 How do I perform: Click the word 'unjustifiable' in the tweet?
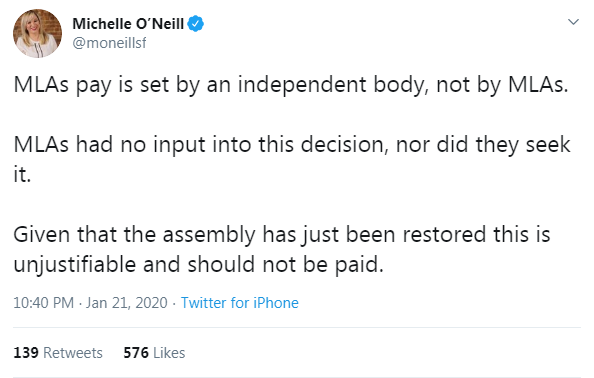tap(75, 265)
